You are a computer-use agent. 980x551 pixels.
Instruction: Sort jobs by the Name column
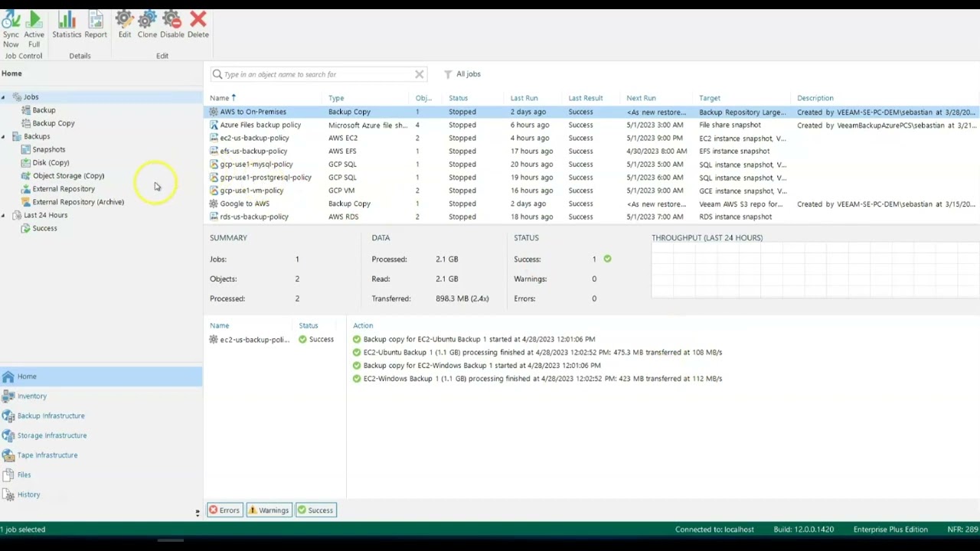pyautogui.click(x=223, y=98)
